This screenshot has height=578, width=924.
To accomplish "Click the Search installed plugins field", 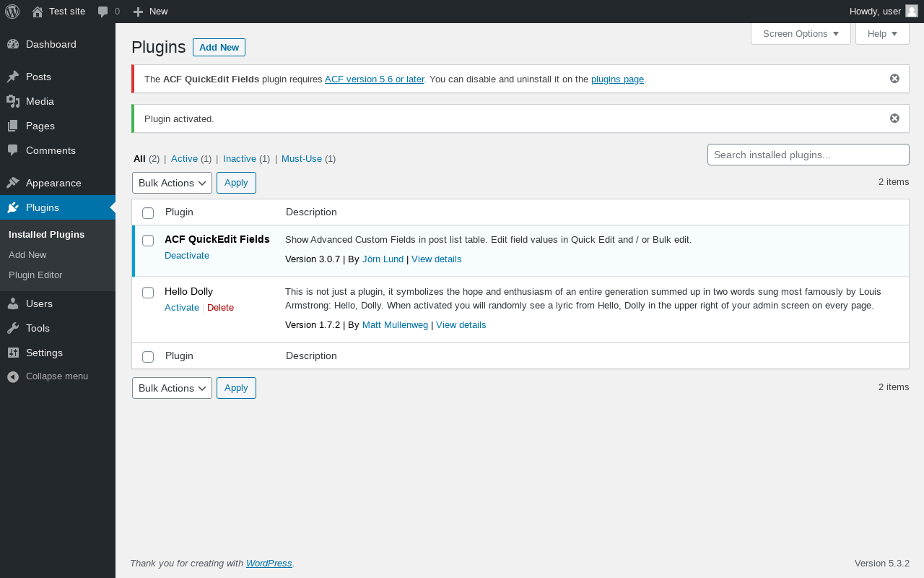I will pyautogui.click(x=808, y=155).
